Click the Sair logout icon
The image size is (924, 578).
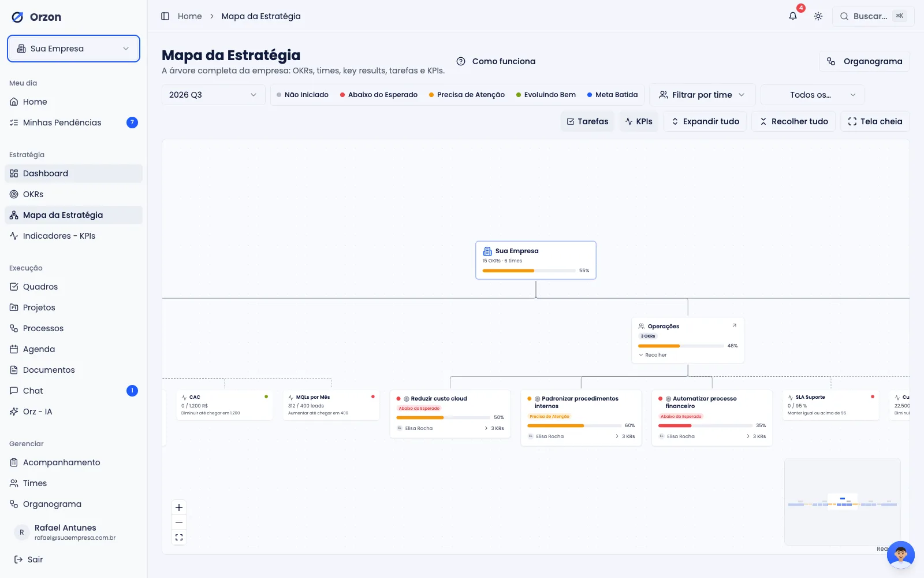18,560
